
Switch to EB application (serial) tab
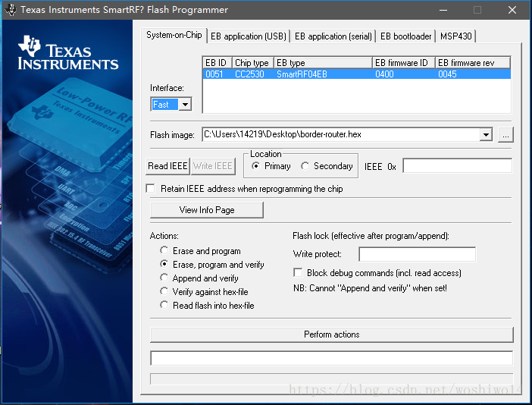pyautogui.click(x=333, y=36)
